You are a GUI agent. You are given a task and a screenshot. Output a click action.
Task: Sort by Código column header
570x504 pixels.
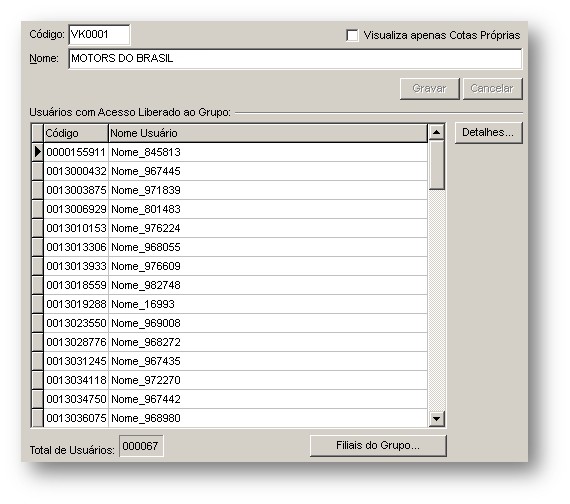76,133
